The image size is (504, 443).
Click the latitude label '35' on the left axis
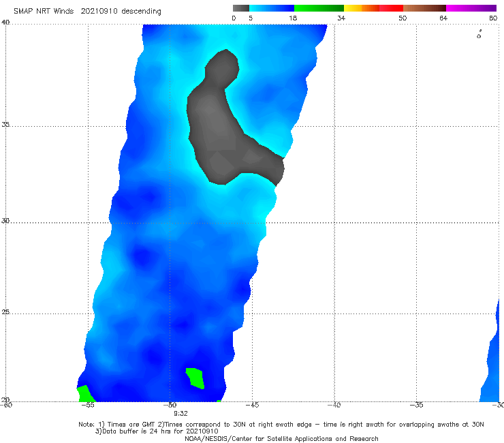click(5, 124)
